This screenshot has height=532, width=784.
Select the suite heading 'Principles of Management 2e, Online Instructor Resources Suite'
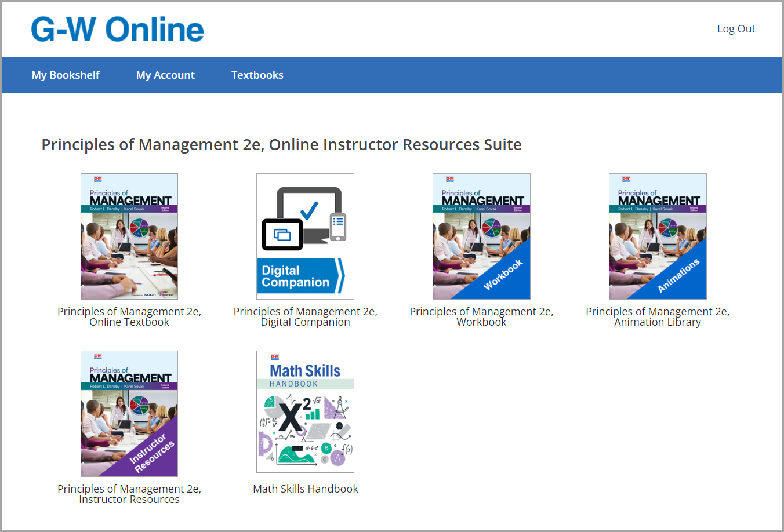[282, 145]
